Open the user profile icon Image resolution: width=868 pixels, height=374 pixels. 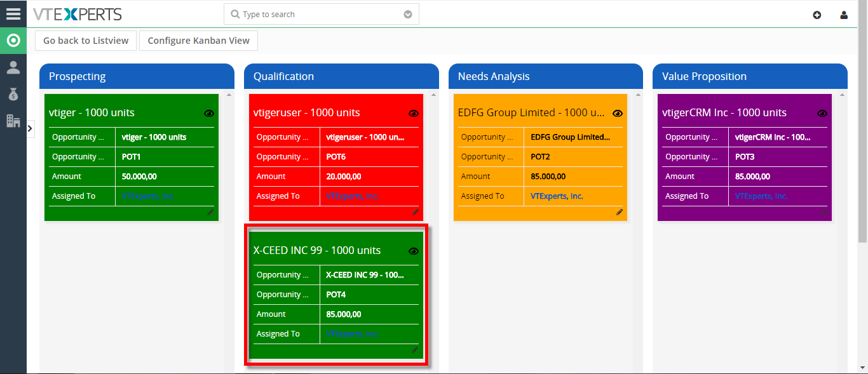(844, 15)
